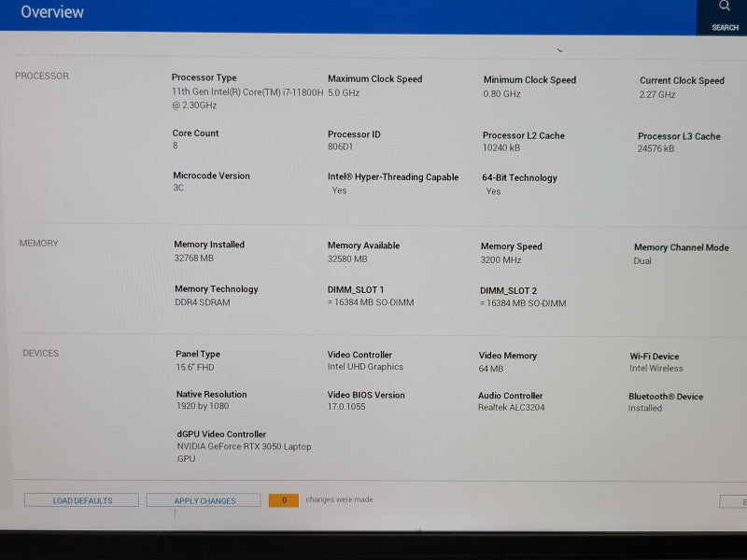Image resolution: width=747 pixels, height=560 pixels.
Task: Open the Search magnifier icon
Action: click(725, 7)
